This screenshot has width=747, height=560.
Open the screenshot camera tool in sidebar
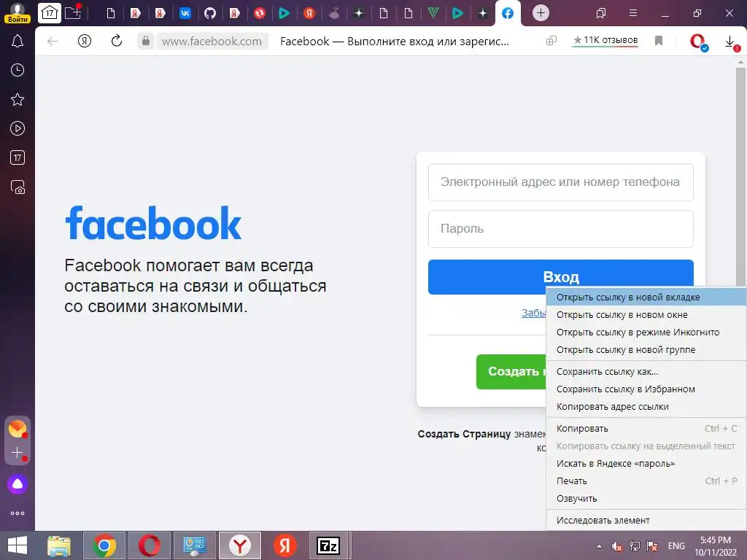pos(18,187)
